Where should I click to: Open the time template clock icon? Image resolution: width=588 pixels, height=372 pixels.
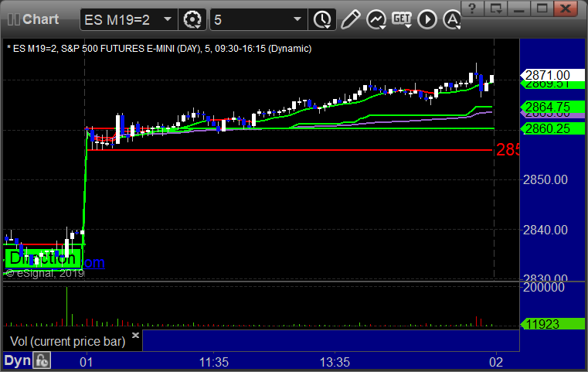tap(322, 19)
